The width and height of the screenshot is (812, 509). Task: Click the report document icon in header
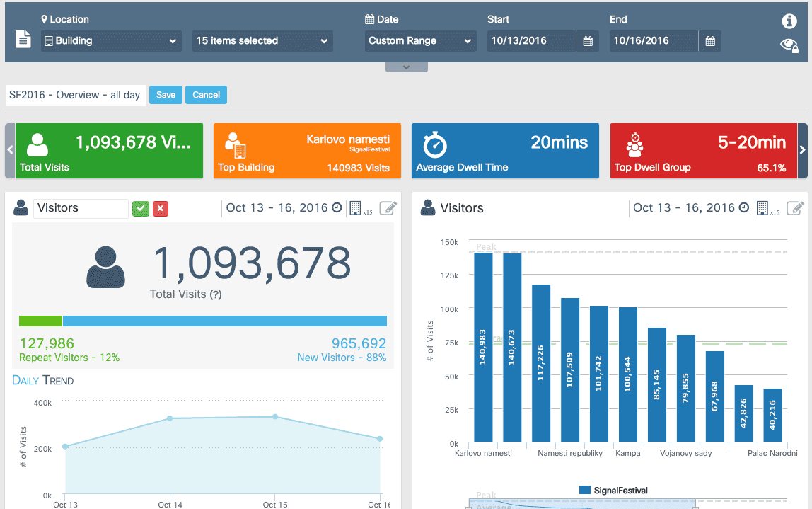pos(23,40)
